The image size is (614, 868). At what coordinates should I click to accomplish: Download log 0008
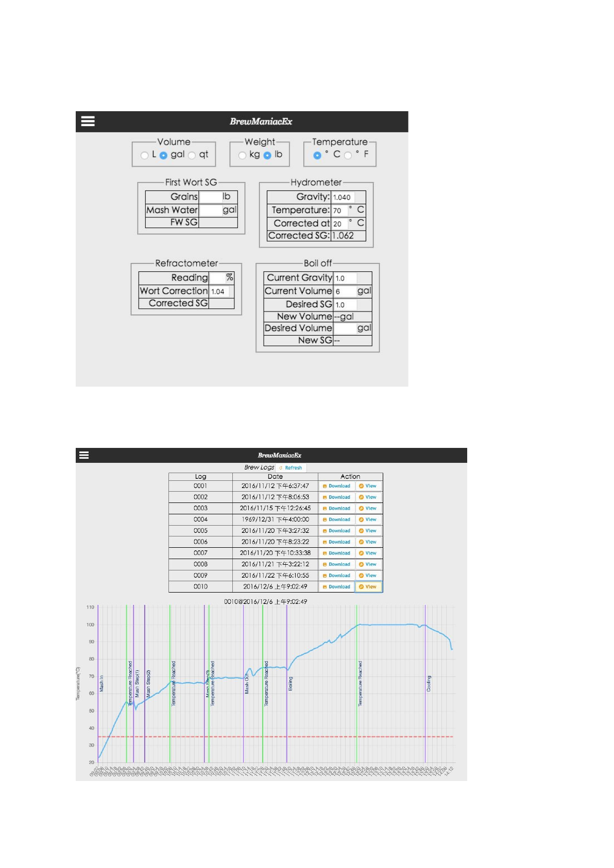click(x=336, y=565)
